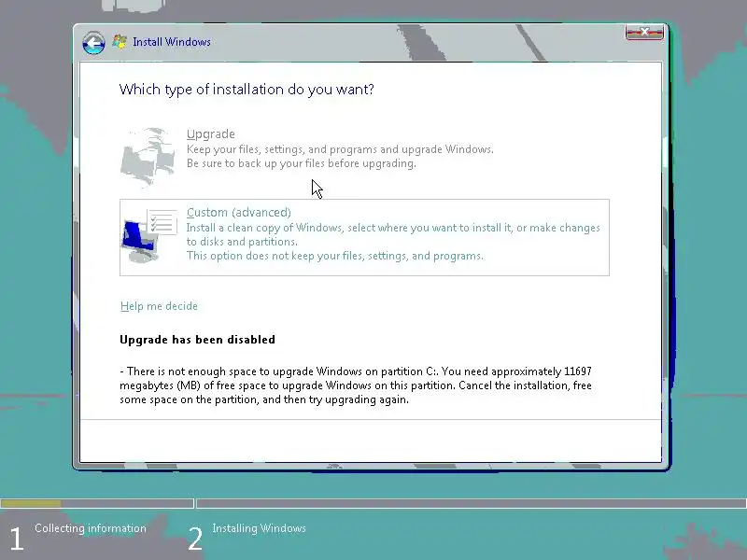The height and width of the screenshot is (560, 747).
Task: Go back with the blue arrow button
Action: [x=93, y=43]
